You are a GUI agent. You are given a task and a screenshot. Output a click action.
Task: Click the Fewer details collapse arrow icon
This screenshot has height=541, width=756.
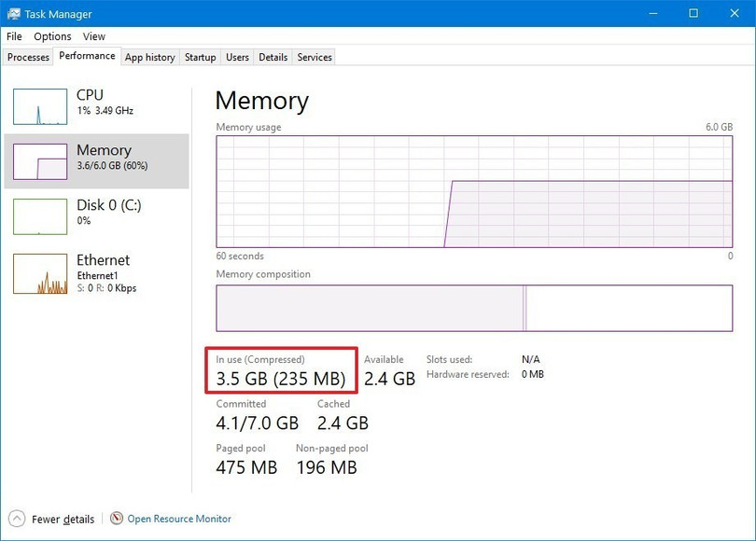click(x=17, y=519)
